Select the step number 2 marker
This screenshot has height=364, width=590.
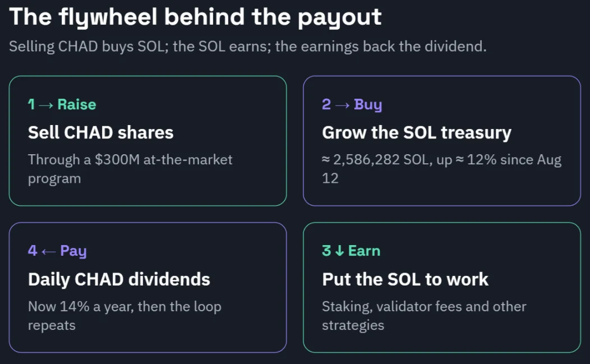pyautogui.click(x=326, y=104)
